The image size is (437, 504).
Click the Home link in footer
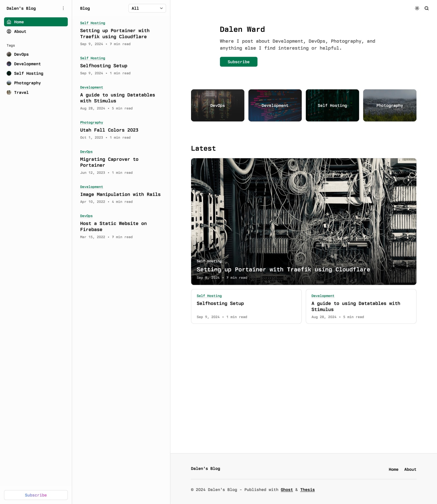(x=393, y=469)
